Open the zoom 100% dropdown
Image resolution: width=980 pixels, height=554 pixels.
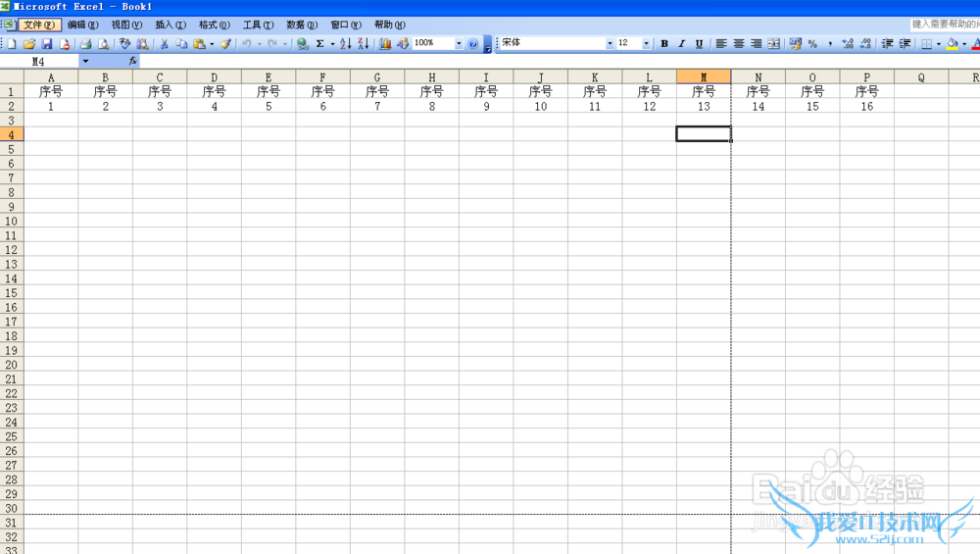(x=459, y=44)
